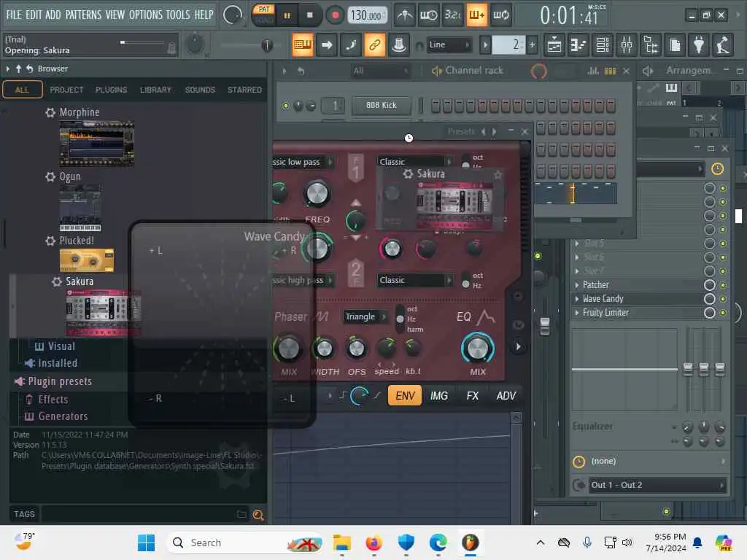Click the red record button
The width and height of the screenshot is (747, 560).
pyautogui.click(x=335, y=15)
